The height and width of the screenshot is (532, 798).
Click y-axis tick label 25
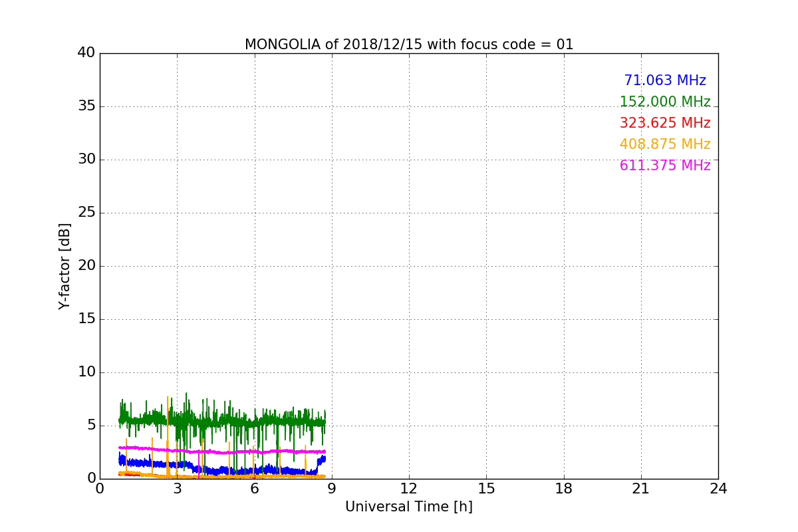pyautogui.click(x=86, y=213)
